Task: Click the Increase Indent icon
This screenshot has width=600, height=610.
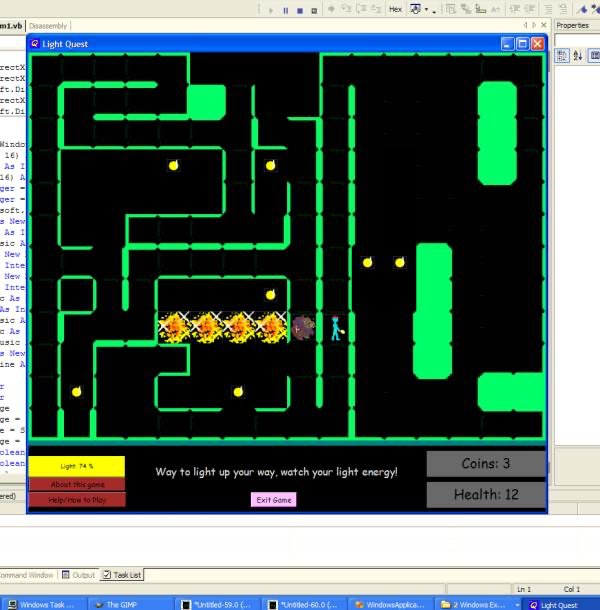Action: point(530,9)
